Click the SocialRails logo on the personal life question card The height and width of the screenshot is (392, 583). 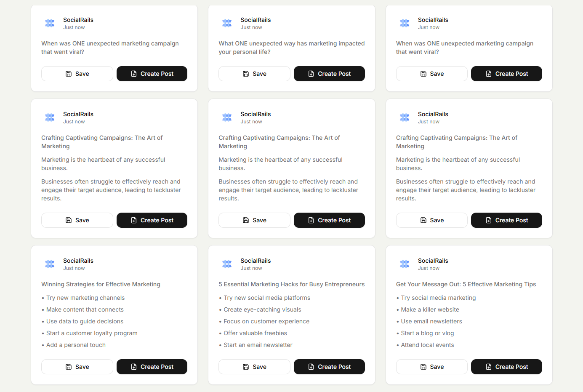pyautogui.click(x=227, y=23)
